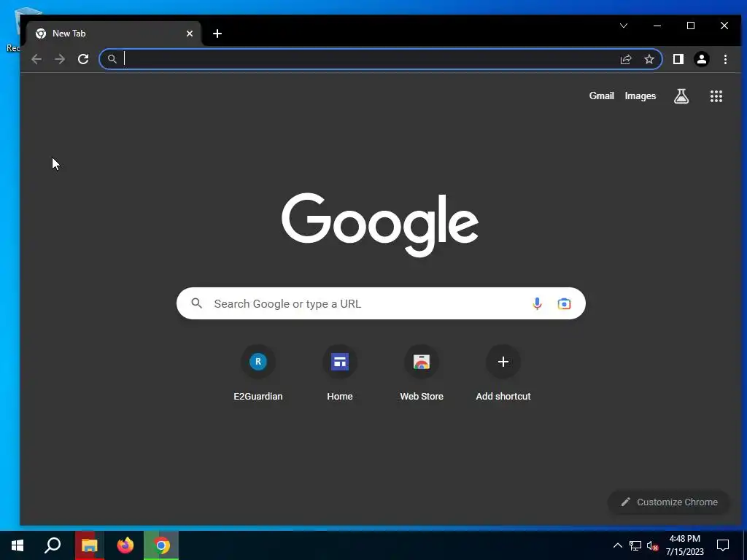Viewport: 747px width, 560px height.
Task: Open the E2Guardian shortcut
Action: click(258, 374)
